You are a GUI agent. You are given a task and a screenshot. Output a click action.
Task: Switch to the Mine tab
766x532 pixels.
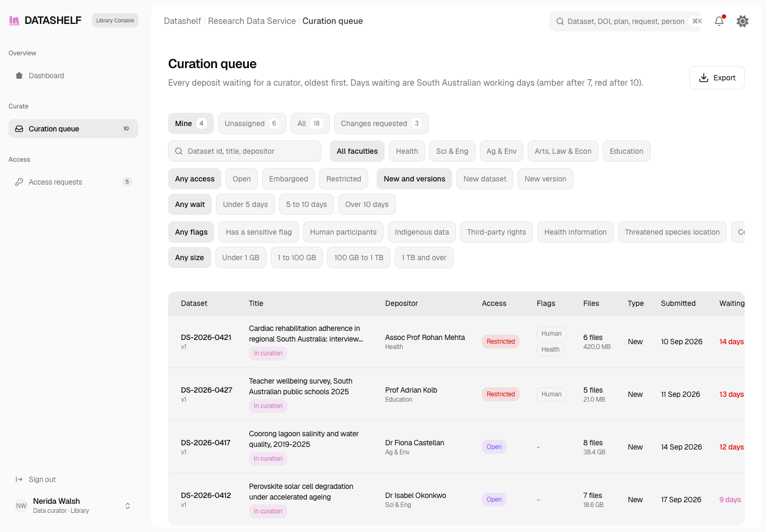pos(191,123)
